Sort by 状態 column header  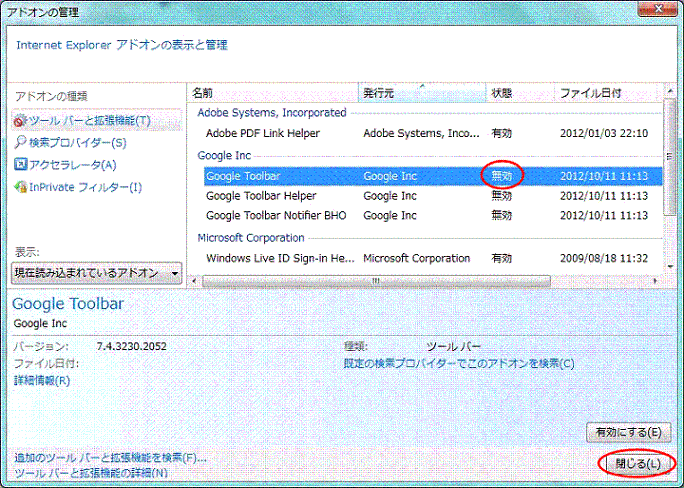[520, 92]
